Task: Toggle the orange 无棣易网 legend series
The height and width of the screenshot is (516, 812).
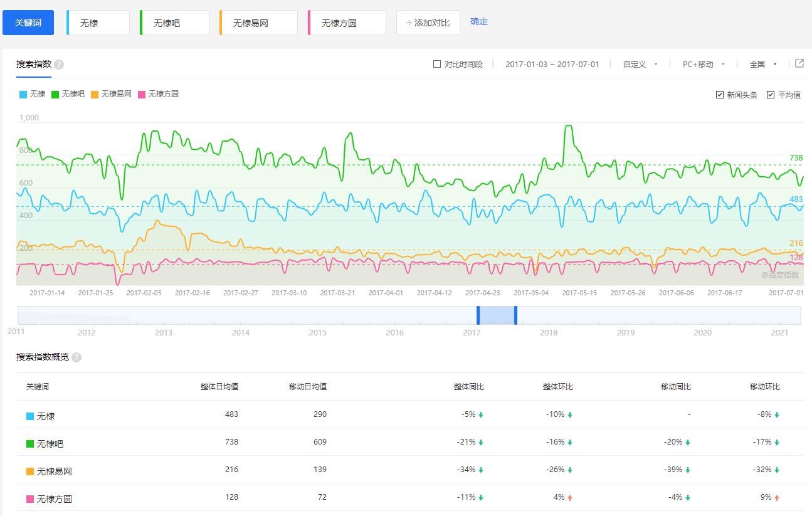Action: pos(111,94)
